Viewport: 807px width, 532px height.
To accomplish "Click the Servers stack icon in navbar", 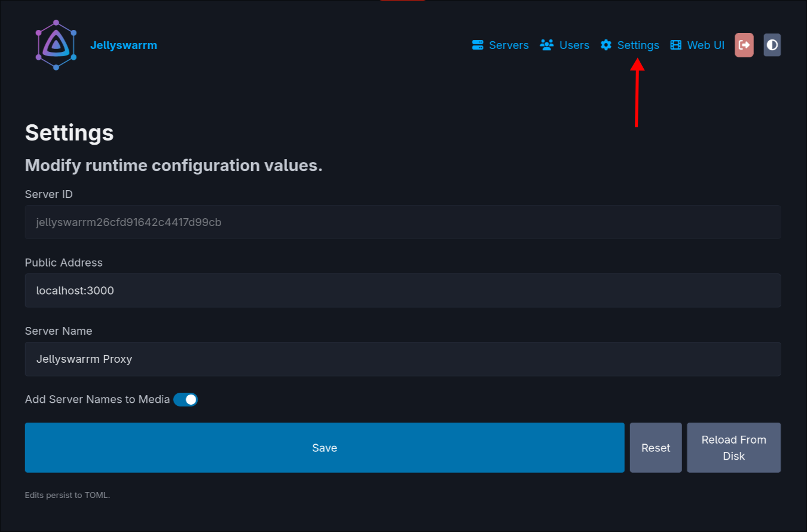I will pos(477,45).
